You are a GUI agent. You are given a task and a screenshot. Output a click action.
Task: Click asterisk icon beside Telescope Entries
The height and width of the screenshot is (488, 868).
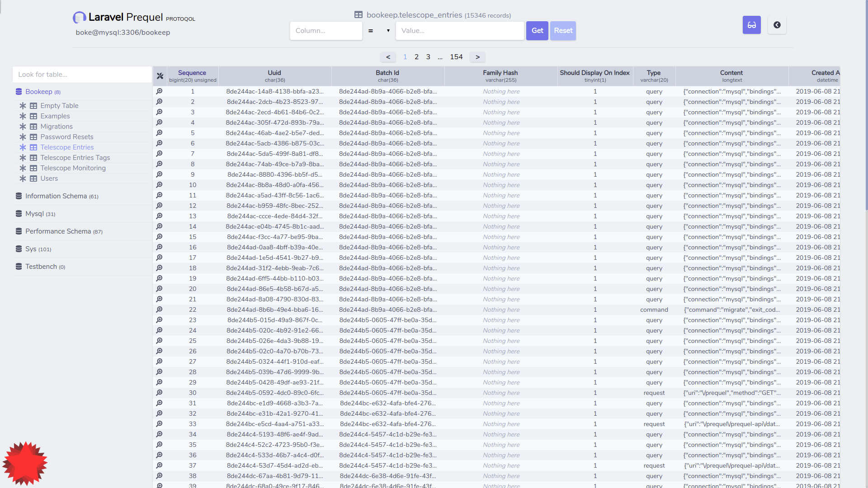(23, 147)
